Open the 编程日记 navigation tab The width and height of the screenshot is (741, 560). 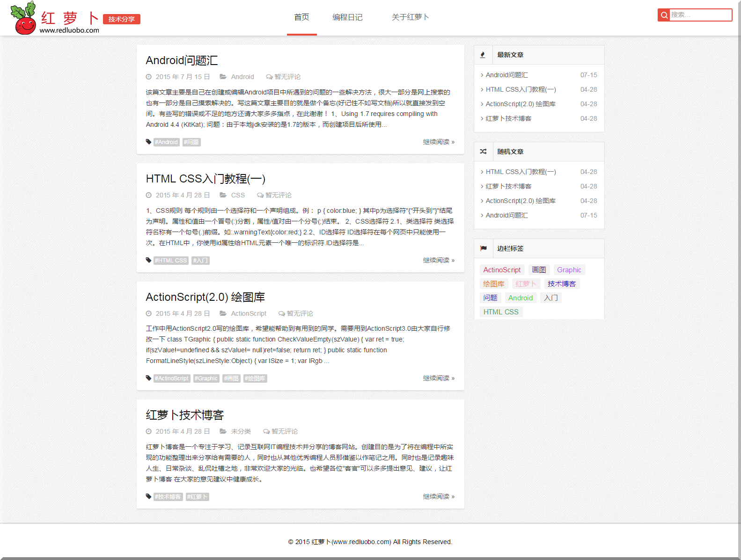tap(347, 17)
